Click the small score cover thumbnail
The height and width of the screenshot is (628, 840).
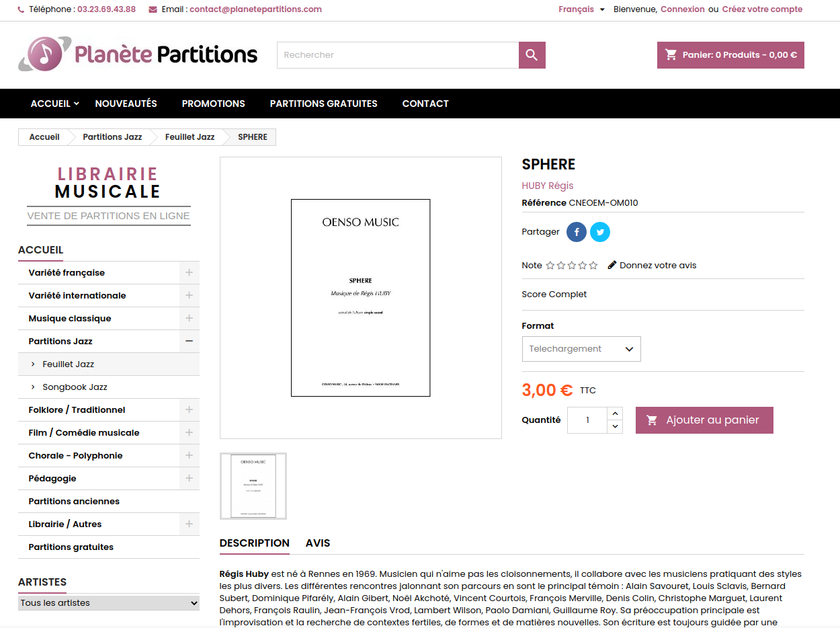pos(253,485)
